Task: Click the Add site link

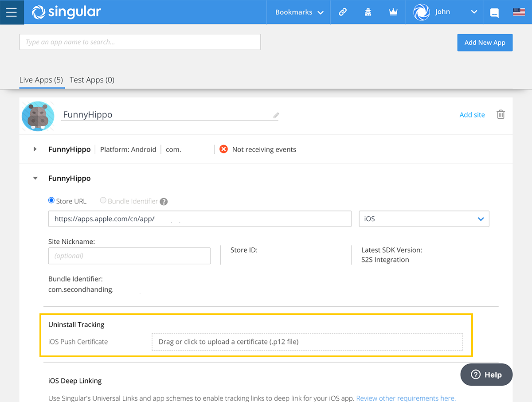Action: [x=472, y=114]
